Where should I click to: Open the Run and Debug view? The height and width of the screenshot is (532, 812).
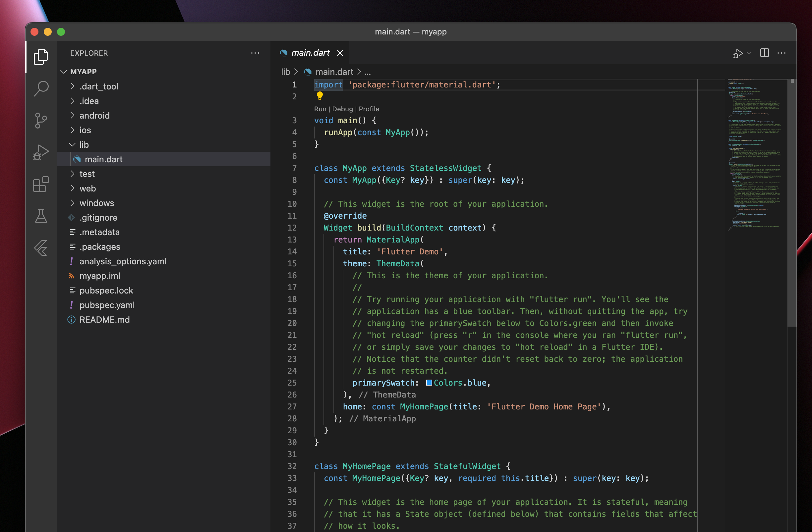click(41, 152)
